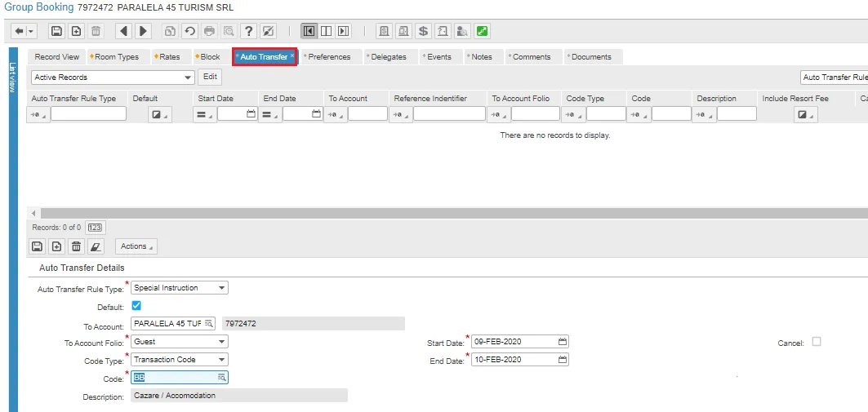Screen dimensions: 868x412
Task: Open Start Date calendar picker in details
Action: point(563,342)
